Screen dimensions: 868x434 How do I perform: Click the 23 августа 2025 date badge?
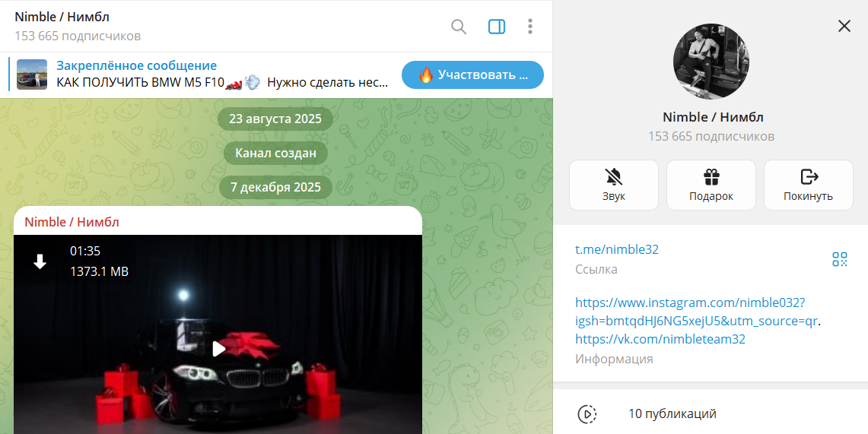coord(275,119)
